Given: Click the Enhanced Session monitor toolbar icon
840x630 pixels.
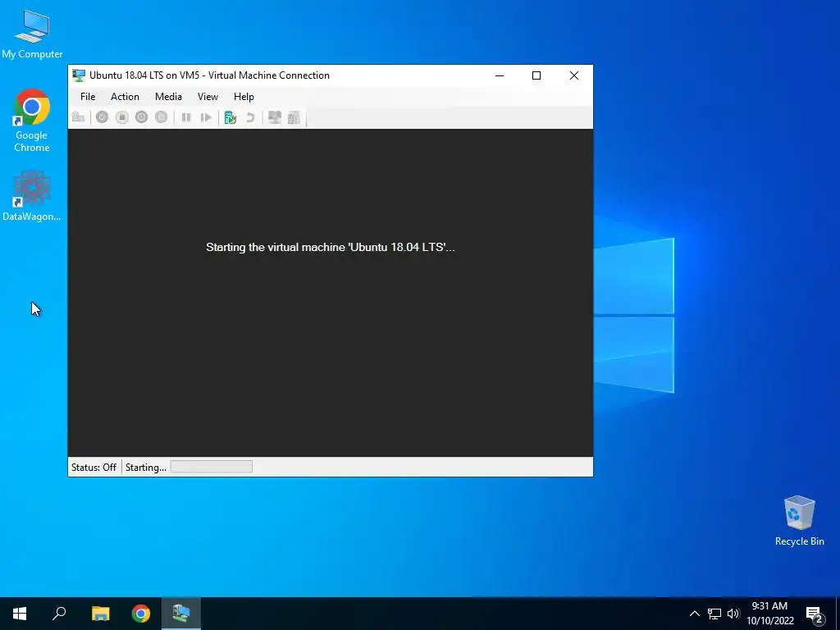Looking at the screenshot, I should point(275,117).
